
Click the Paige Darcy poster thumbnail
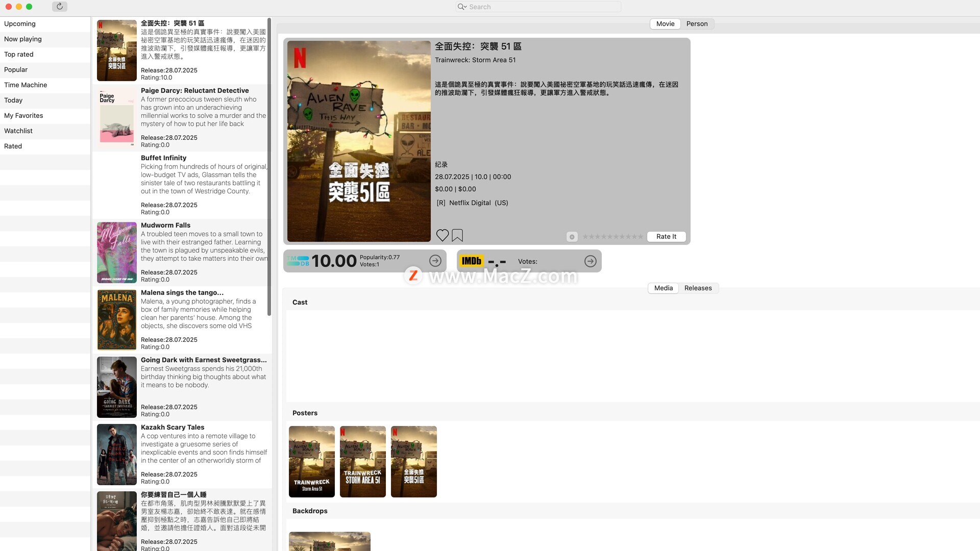117,118
